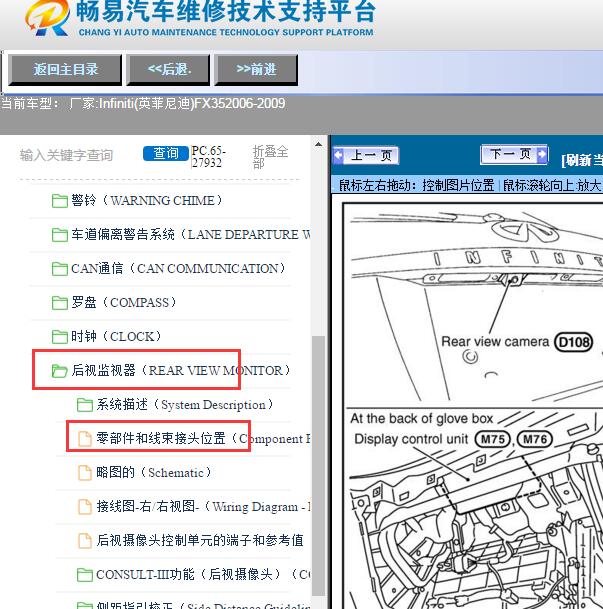Click the blue 查询 search button
Screen dimensions: 603x609
[165, 153]
